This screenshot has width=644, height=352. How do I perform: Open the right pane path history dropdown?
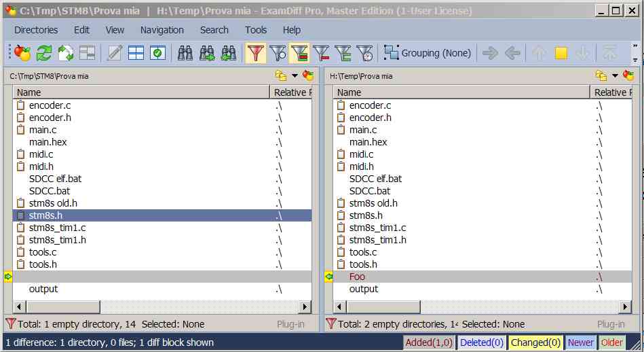[x=615, y=75]
